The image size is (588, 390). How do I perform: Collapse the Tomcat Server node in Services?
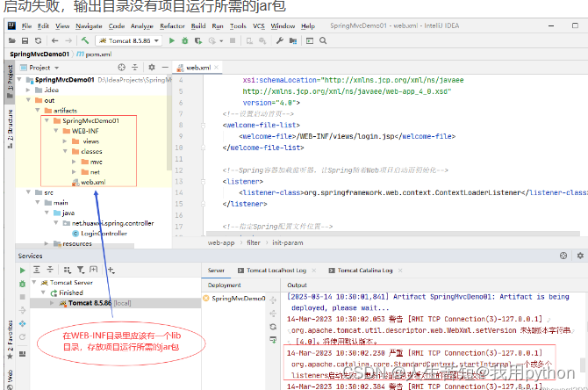click(x=34, y=282)
